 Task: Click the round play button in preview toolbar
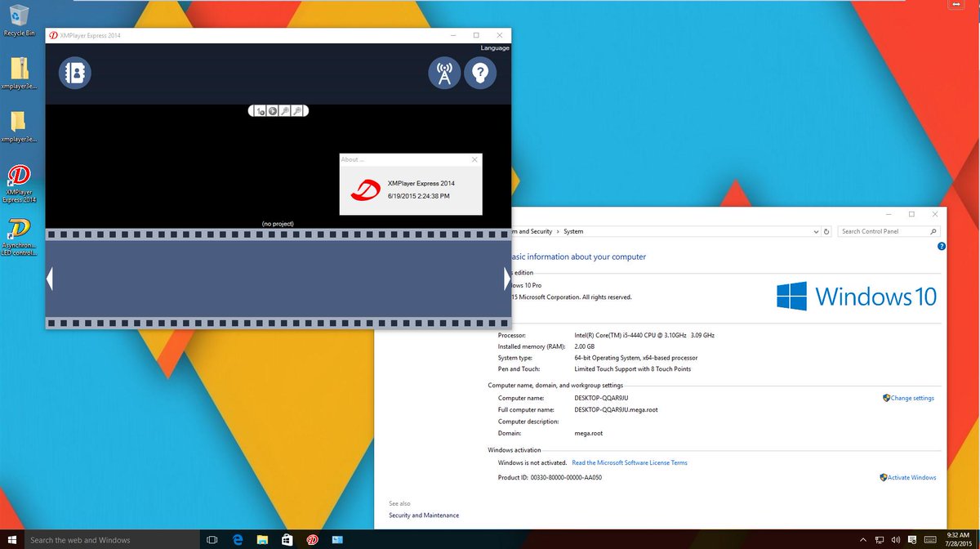(x=273, y=111)
